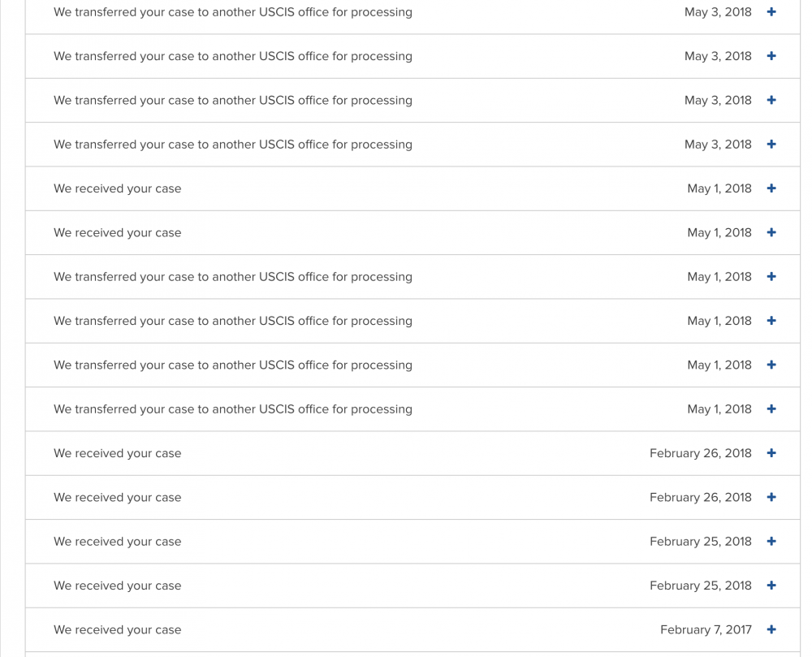Image resolution: width=812 pixels, height=657 pixels.
Task: Click plus icon on second received May 1, 2018 row
Action: [771, 232]
